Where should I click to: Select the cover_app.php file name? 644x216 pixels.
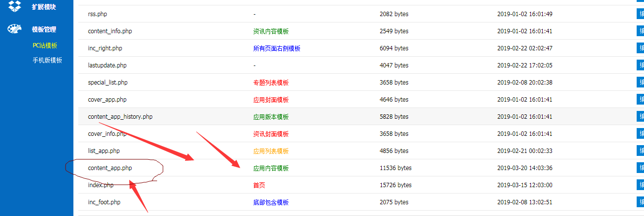[107, 100]
